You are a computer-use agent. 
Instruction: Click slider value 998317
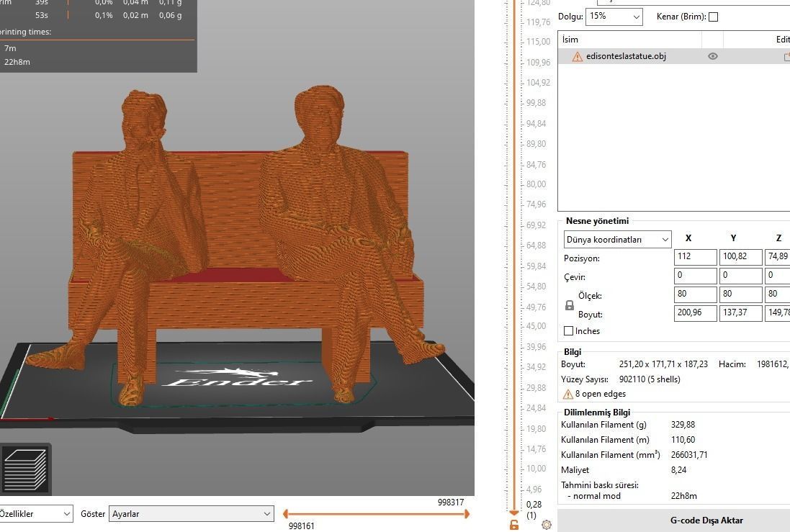450,502
